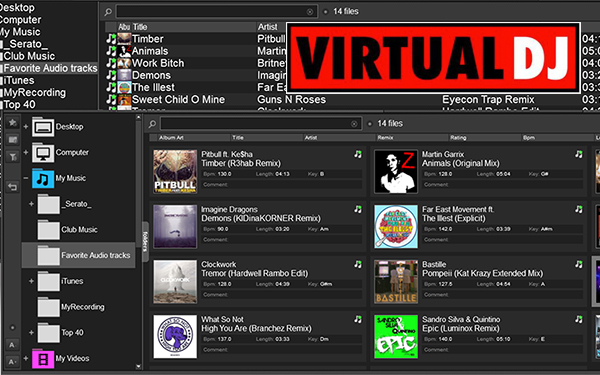Select Club Music folder in the lower tree
Screen dimensions: 600x375
pos(79,230)
